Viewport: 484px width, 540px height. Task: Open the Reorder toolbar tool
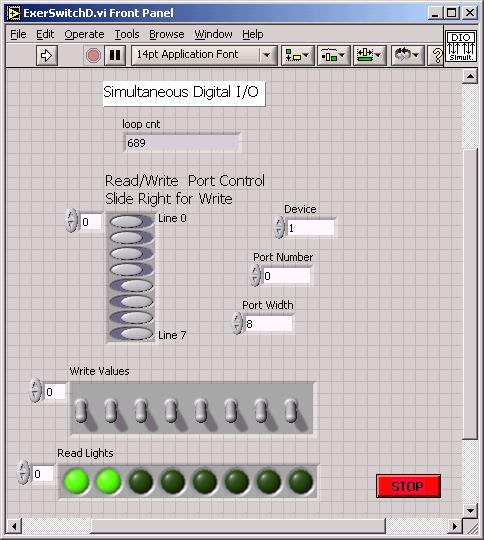tap(407, 55)
